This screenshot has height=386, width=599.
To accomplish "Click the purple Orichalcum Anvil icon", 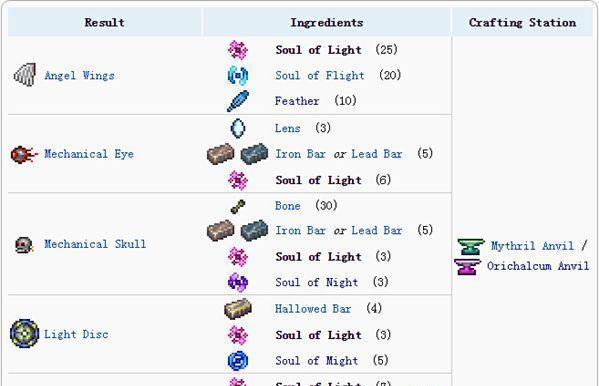I will click(x=468, y=267).
